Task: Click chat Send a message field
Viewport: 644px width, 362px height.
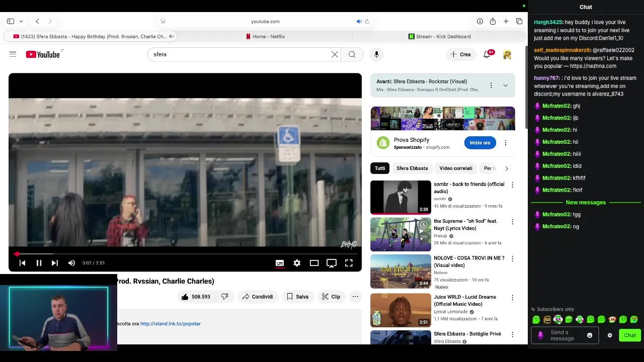Action: 565,335
